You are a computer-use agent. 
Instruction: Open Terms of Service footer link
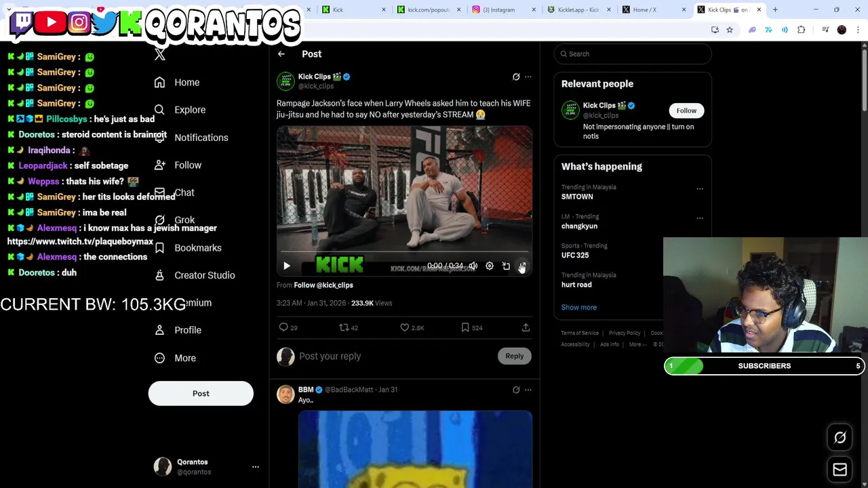click(x=580, y=333)
